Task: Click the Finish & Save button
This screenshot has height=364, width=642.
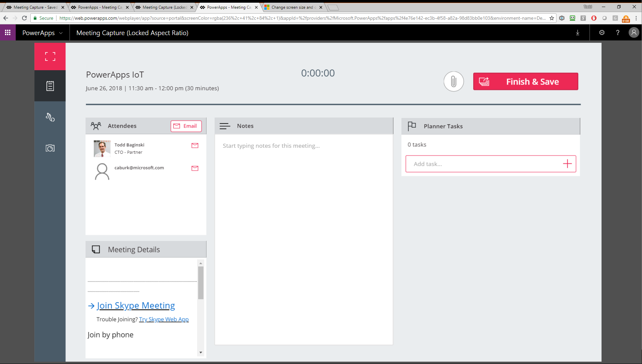Action: (525, 81)
